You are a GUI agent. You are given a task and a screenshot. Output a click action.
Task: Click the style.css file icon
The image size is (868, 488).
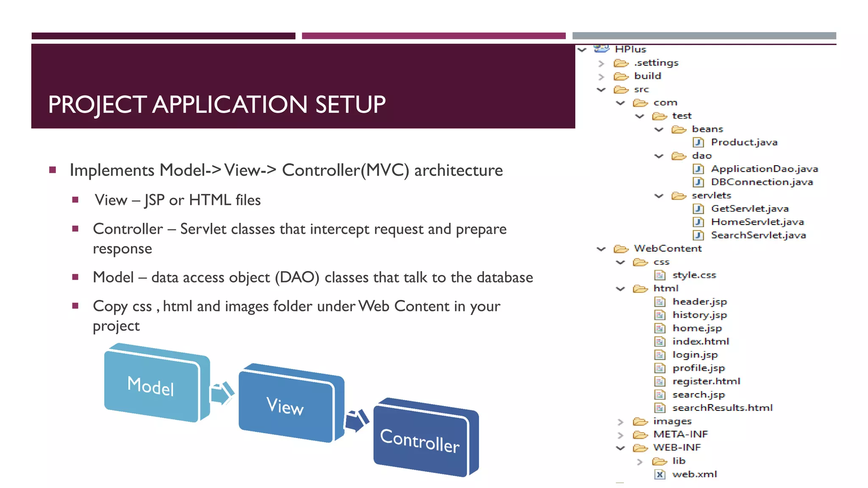(x=659, y=275)
